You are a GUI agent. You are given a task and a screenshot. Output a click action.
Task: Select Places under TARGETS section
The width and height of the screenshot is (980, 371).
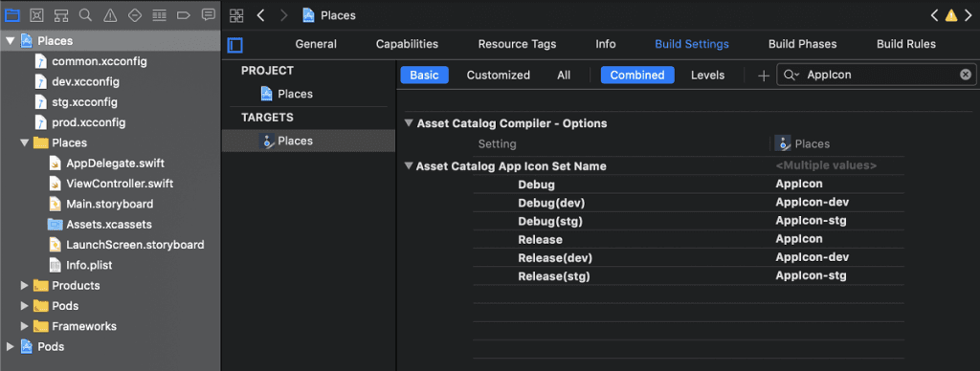(x=308, y=142)
